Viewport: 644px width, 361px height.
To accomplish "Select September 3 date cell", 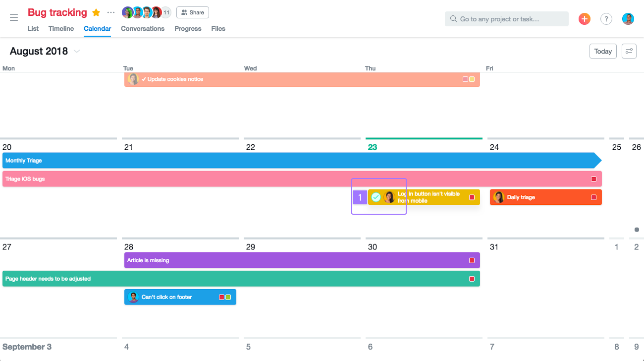I will pos(27,347).
